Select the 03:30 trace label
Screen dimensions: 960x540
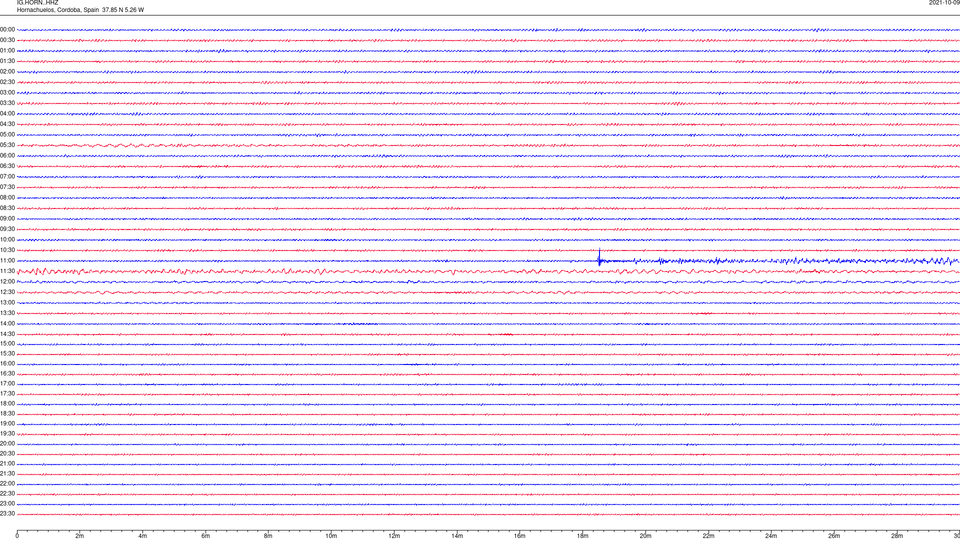pos(7,103)
